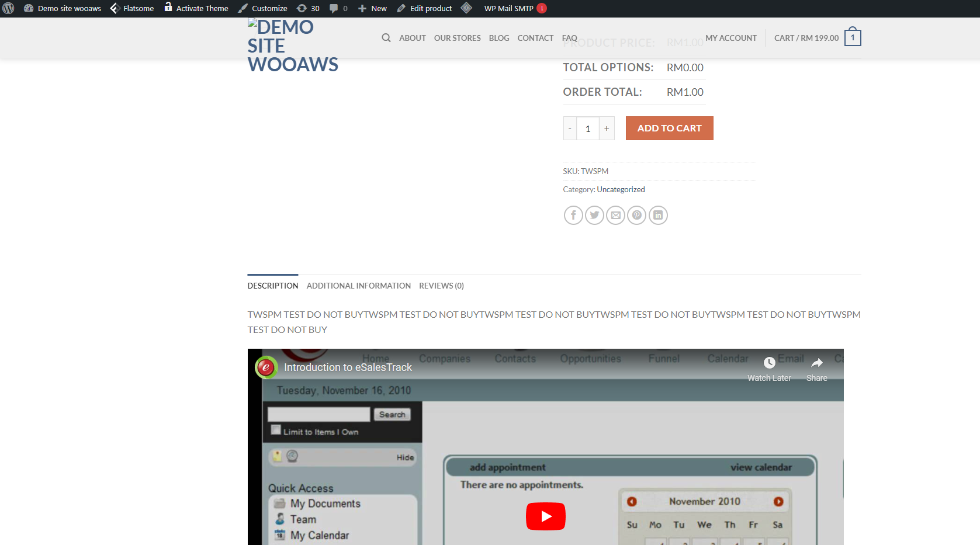Screen dimensions: 980x545
Task: Switch to Reviews (0) tab
Action: coord(441,286)
